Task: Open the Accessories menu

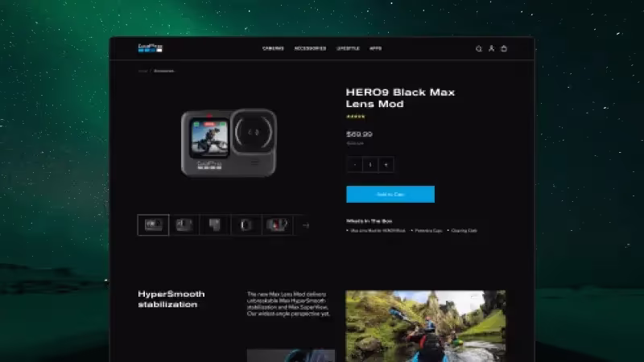Action: 310,48
